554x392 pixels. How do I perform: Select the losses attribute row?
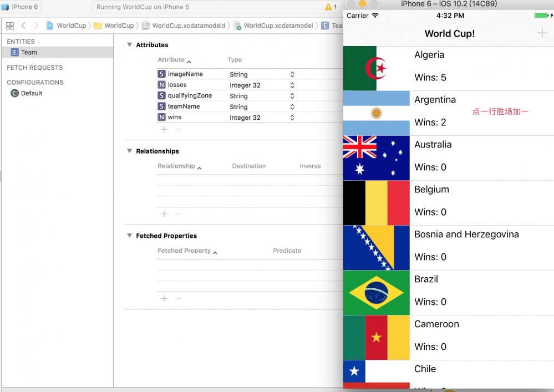tap(250, 85)
